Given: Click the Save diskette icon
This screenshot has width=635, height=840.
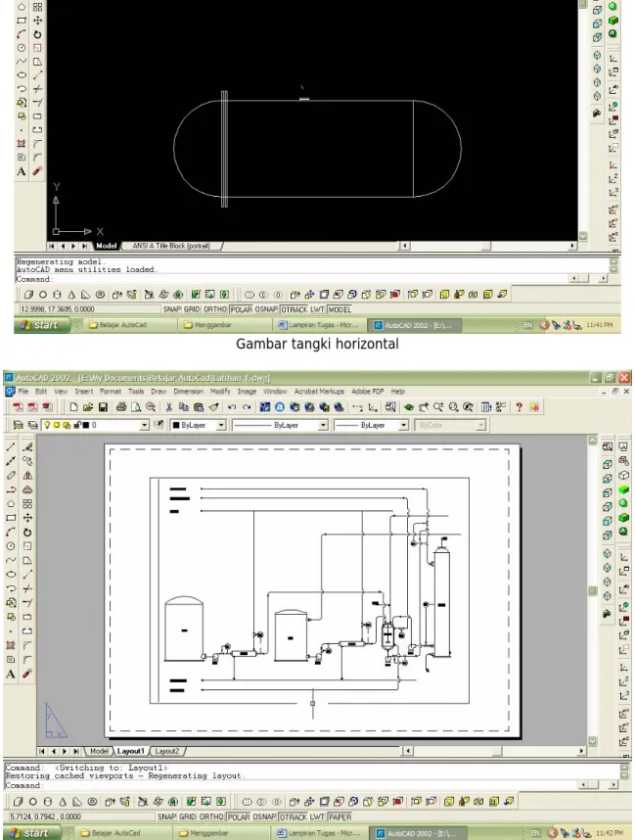Looking at the screenshot, I should coord(103,407).
